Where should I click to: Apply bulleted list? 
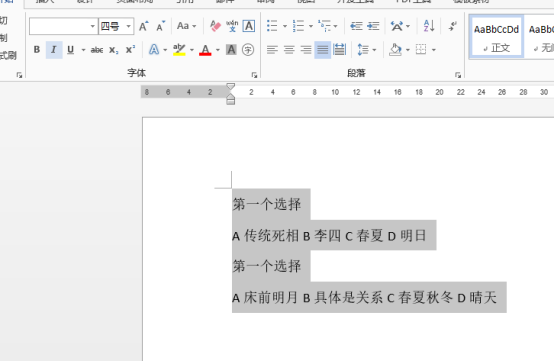coord(272,26)
